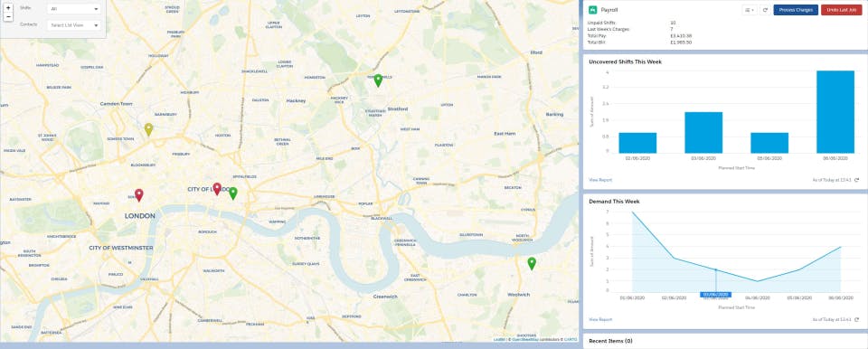Click the Undo Last Job button
This screenshot has height=349, width=868.
pyautogui.click(x=841, y=10)
